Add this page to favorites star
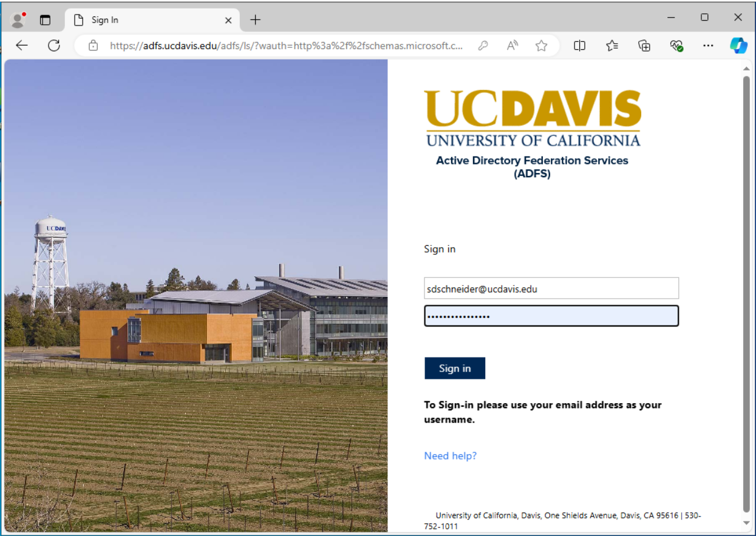The width and height of the screenshot is (756, 536). (541, 46)
